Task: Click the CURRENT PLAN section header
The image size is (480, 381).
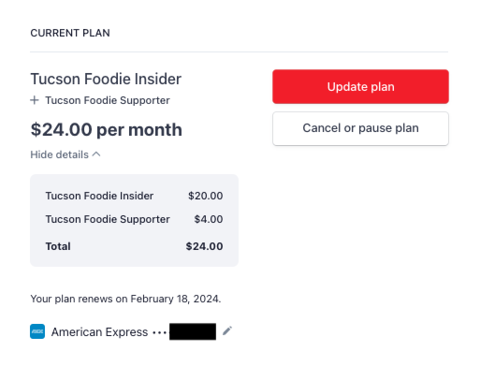Action: pyautogui.click(x=70, y=33)
